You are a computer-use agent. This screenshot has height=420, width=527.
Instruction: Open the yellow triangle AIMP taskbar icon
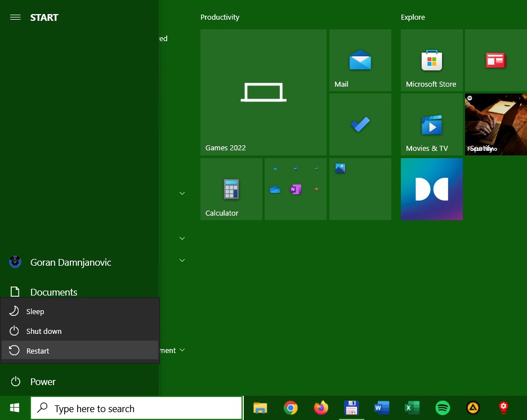pyautogui.click(x=473, y=408)
